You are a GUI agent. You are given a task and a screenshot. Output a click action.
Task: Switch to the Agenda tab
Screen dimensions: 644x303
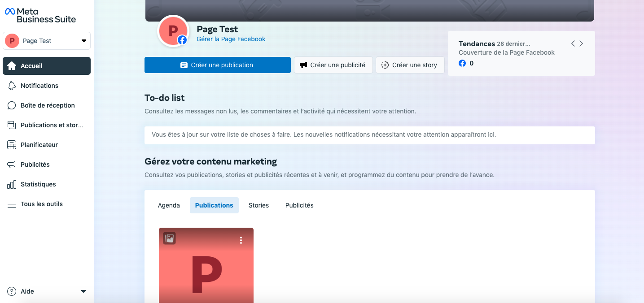click(x=169, y=205)
